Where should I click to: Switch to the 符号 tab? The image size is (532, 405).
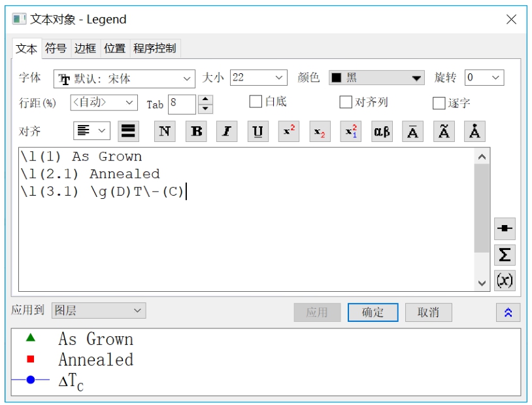click(x=56, y=48)
